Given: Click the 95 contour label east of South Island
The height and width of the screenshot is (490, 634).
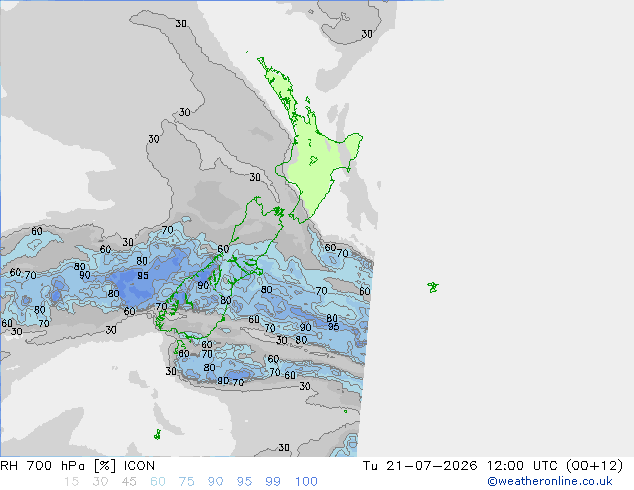Looking at the screenshot, I should 334,326.
